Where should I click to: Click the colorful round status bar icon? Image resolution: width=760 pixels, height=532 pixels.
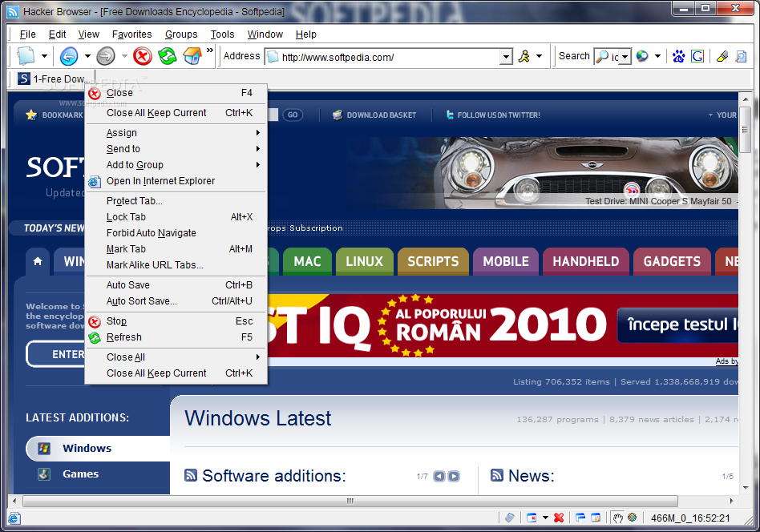[632, 517]
